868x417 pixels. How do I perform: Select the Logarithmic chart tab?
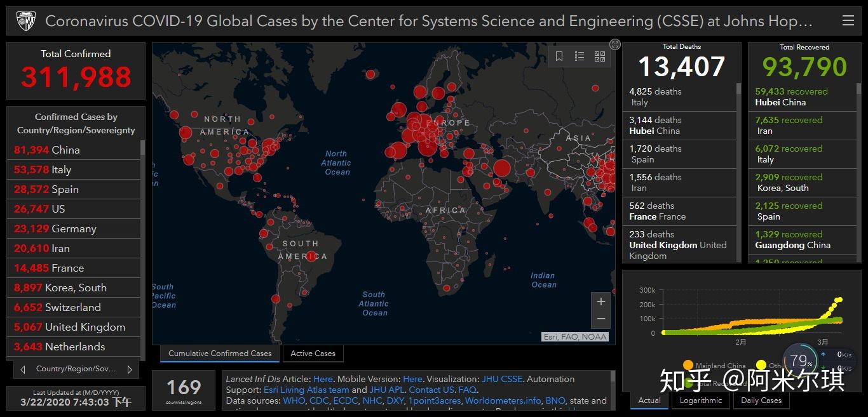701,400
